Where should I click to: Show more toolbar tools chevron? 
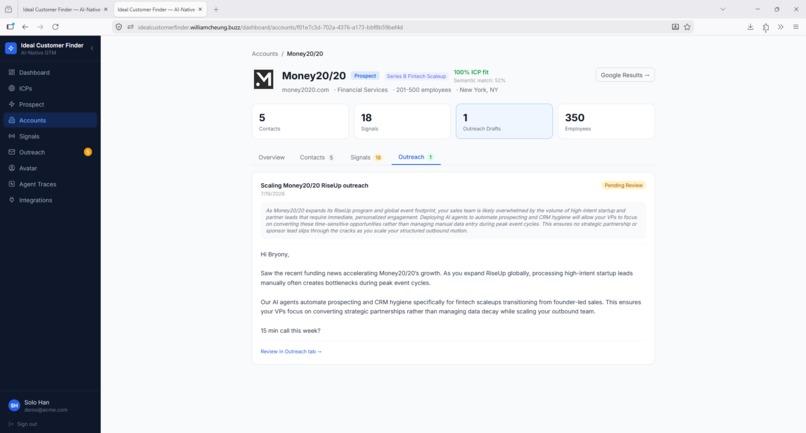coord(781,27)
